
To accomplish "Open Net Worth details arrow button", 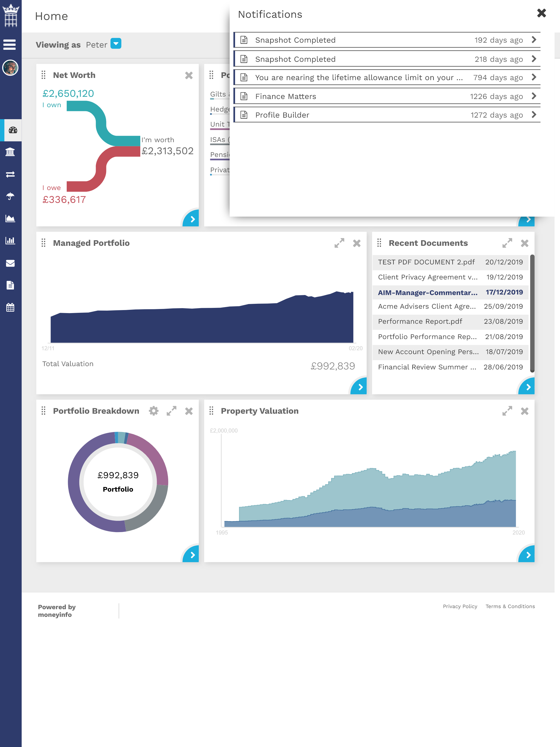I will point(191,218).
